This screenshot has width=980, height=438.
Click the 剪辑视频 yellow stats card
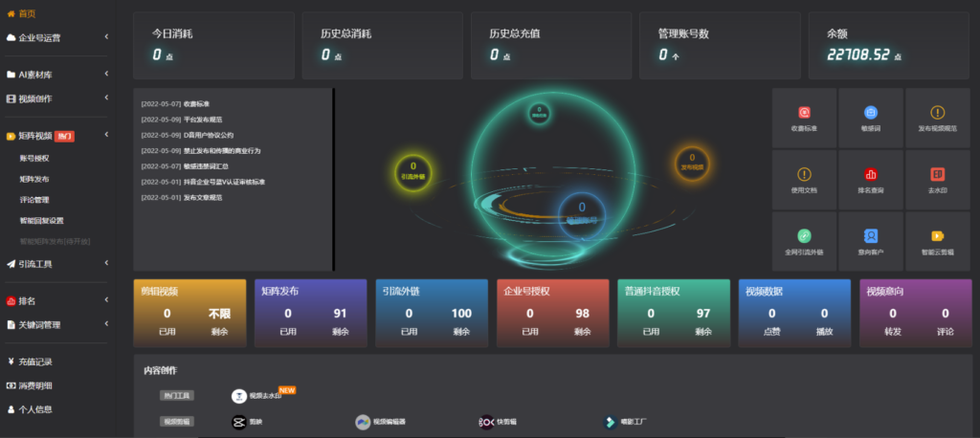coord(190,313)
